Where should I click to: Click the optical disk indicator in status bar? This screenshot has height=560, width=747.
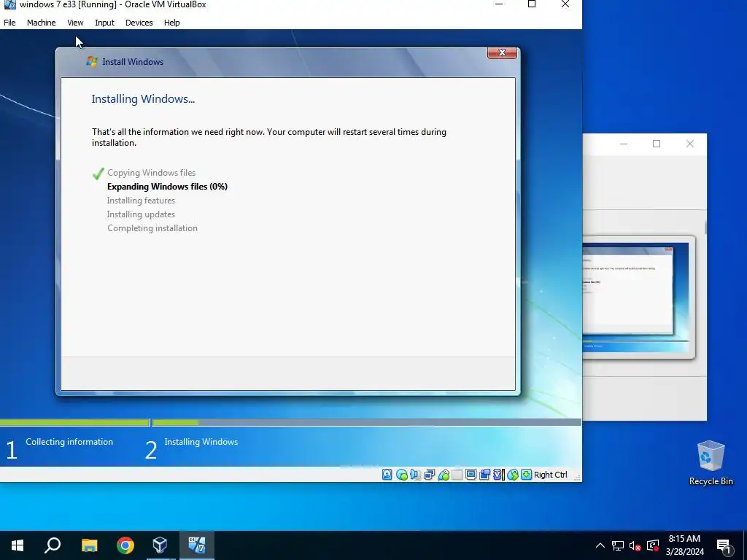pyautogui.click(x=402, y=474)
